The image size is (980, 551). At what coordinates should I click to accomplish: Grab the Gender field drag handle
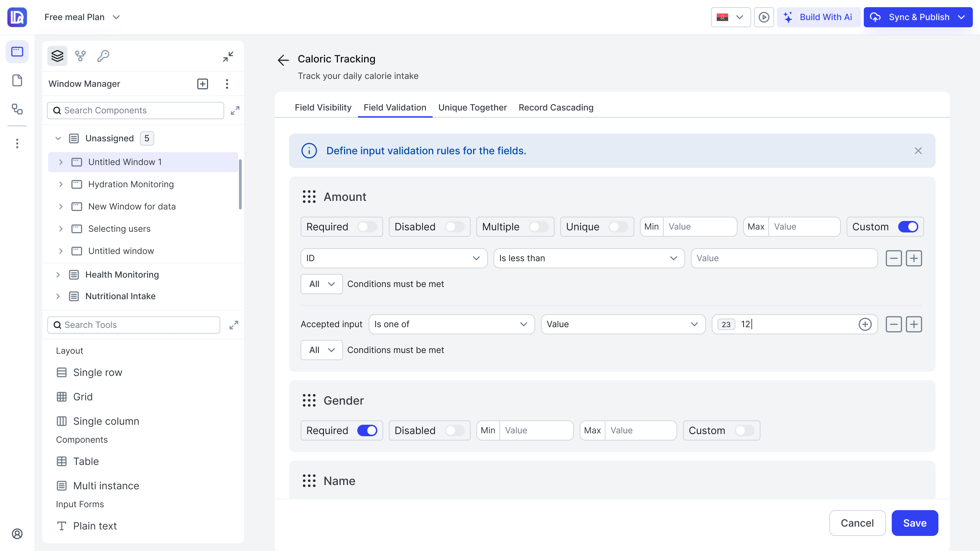point(309,400)
